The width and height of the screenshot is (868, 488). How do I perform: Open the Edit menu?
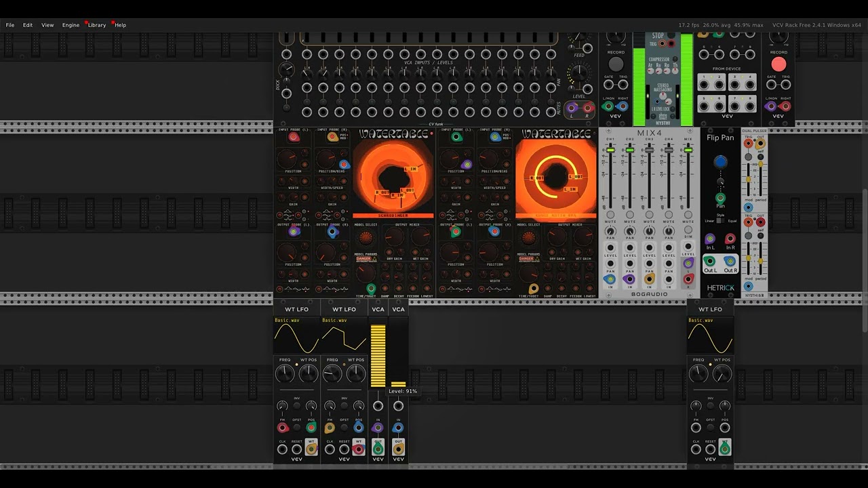point(28,25)
